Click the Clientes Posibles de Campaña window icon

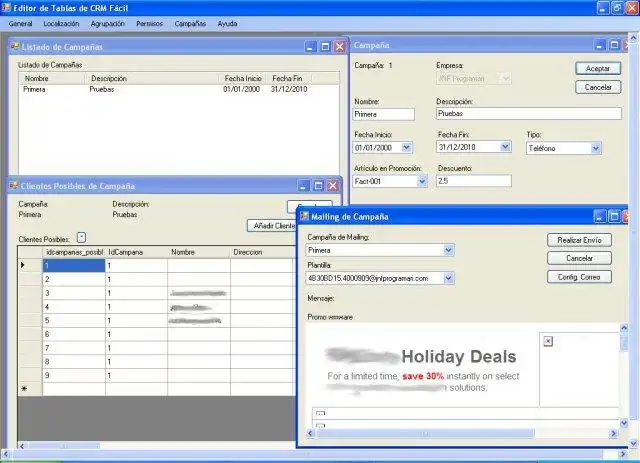(x=14, y=185)
